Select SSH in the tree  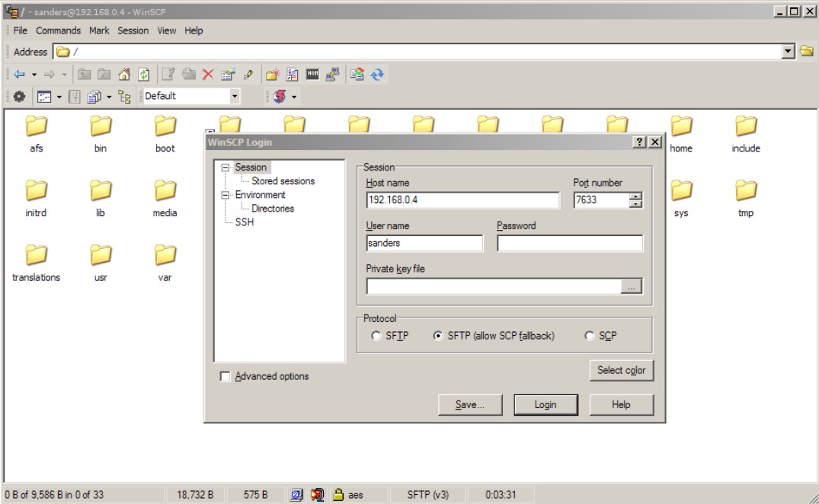tap(244, 222)
